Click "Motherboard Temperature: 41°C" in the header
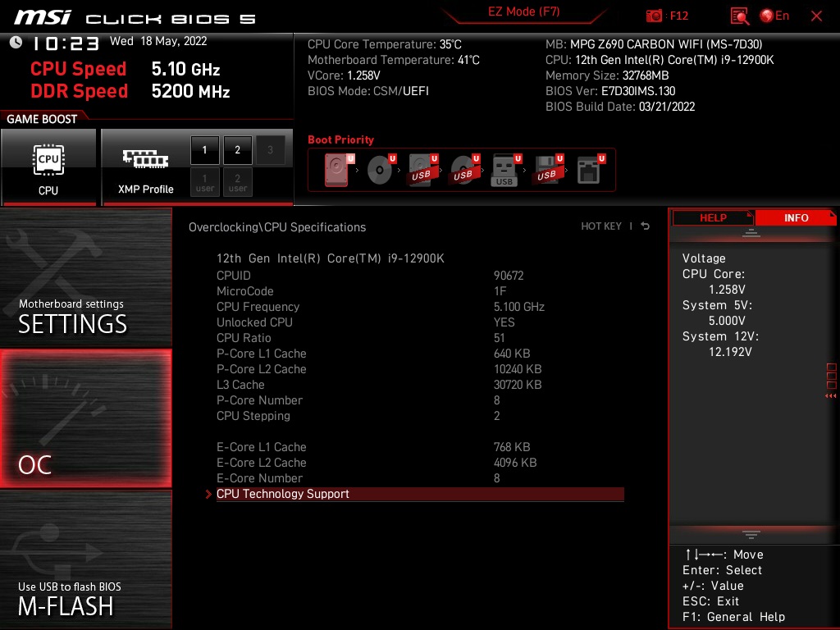This screenshot has width=840, height=630. click(394, 60)
